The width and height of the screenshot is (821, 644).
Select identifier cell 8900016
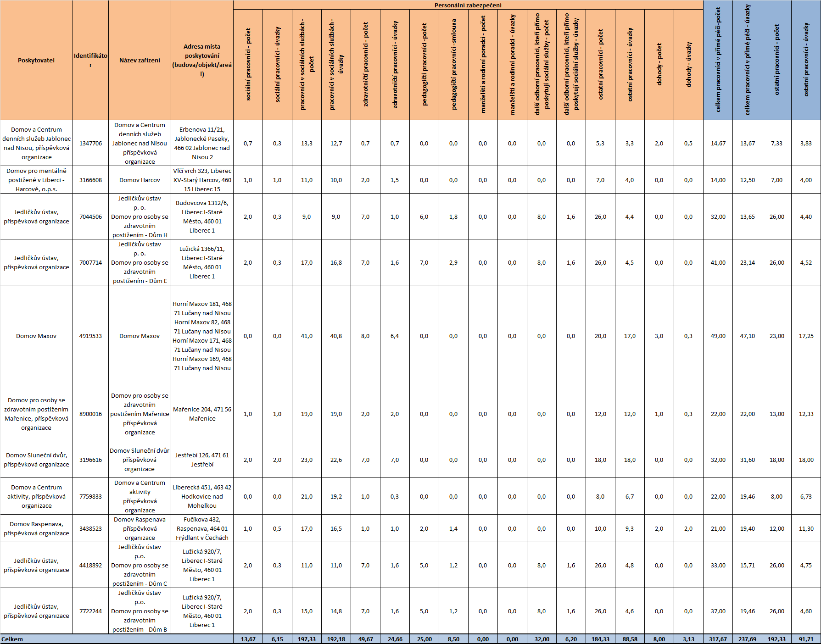pyautogui.click(x=90, y=414)
